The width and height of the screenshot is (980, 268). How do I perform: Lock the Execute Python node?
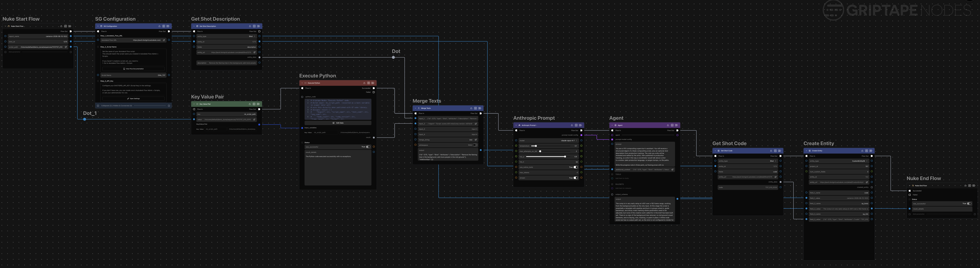[x=364, y=83]
